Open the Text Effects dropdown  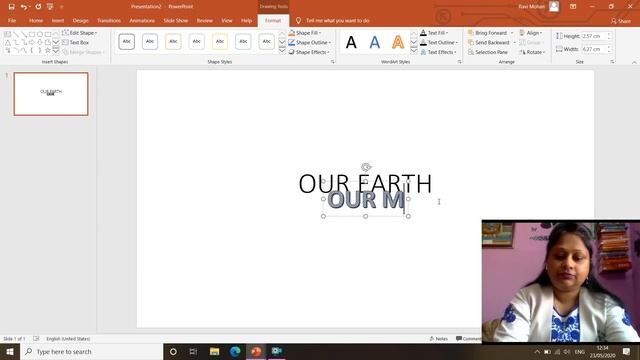(x=438, y=52)
